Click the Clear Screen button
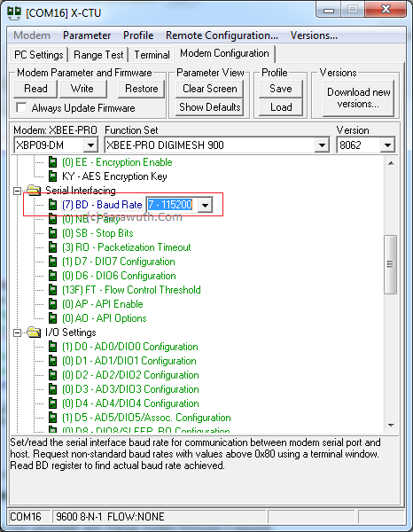The height and width of the screenshot is (532, 413). tap(210, 89)
